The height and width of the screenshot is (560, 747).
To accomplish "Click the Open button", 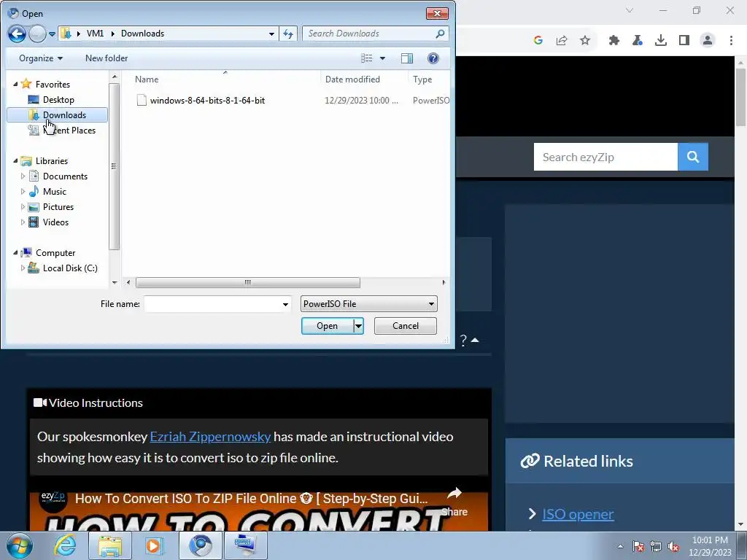I will [328, 326].
